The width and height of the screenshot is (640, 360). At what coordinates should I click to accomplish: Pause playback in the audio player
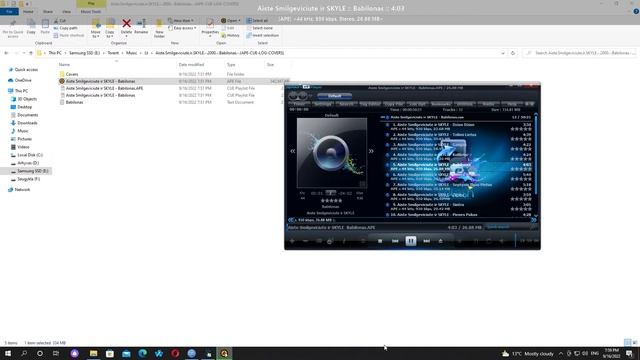411,241
